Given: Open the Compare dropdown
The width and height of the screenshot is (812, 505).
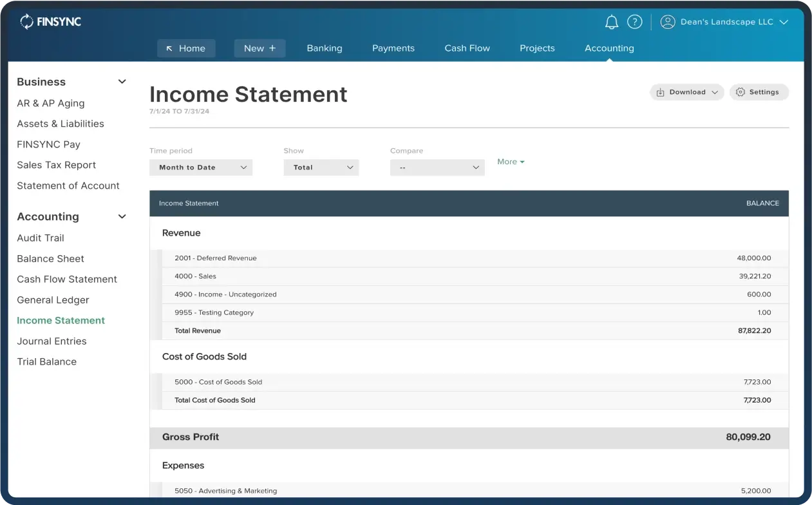Looking at the screenshot, I should click(437, 167).
